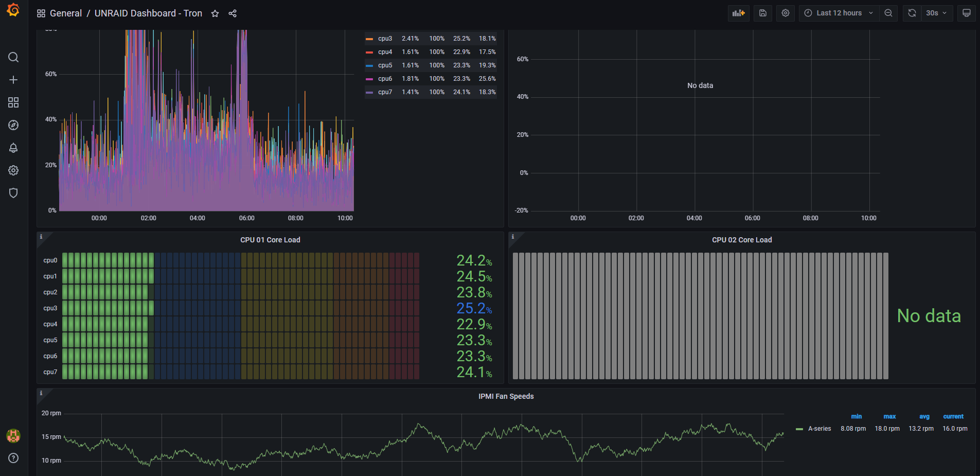Viewport: 980px width, 476px height.
Task: Toggle the cpu4 series in the legend
Action: [x=385, y=52]
